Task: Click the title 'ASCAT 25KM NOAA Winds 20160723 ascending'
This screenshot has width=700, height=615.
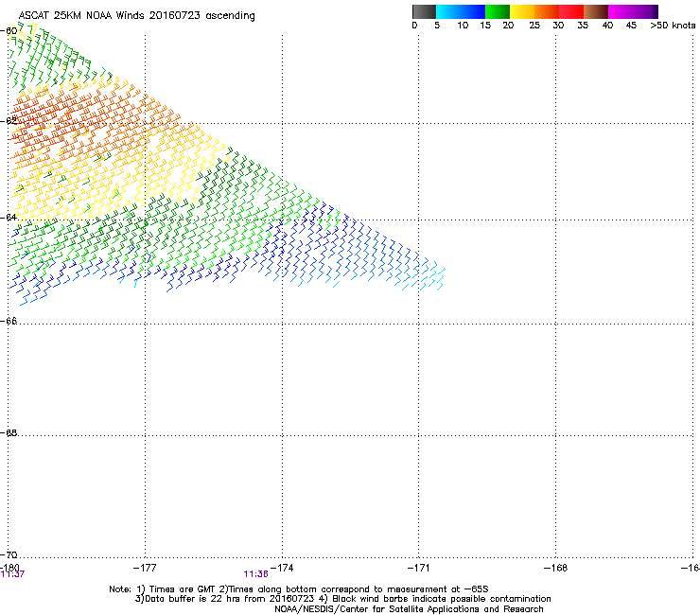Action: (136, 16)
